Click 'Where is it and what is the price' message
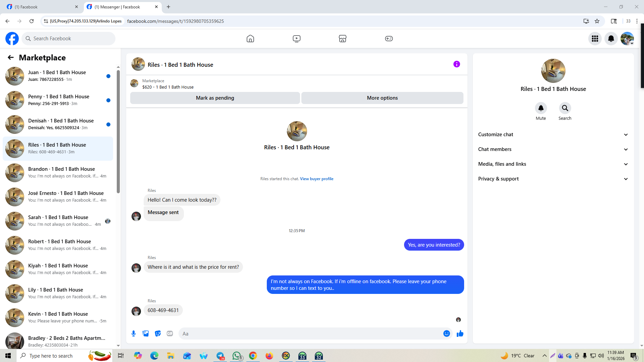The image size is (644, 362). pyautogui.click(x=193, y=267)
